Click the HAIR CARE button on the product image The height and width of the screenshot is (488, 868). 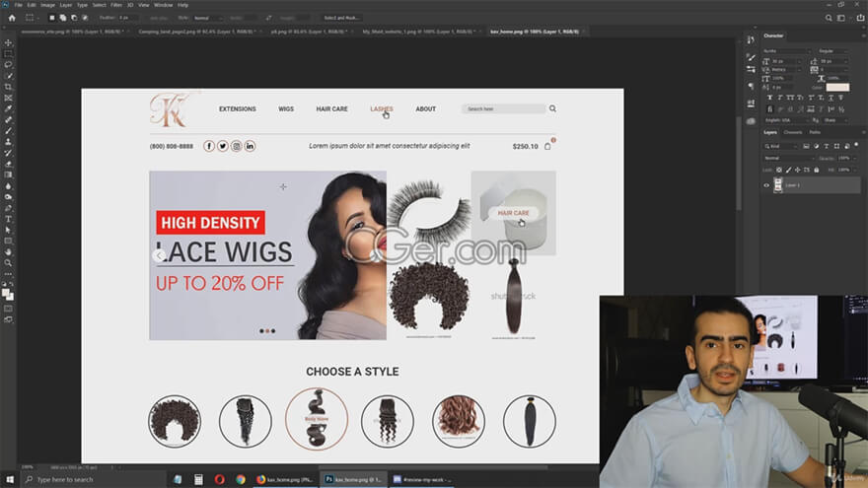point(513,213)
